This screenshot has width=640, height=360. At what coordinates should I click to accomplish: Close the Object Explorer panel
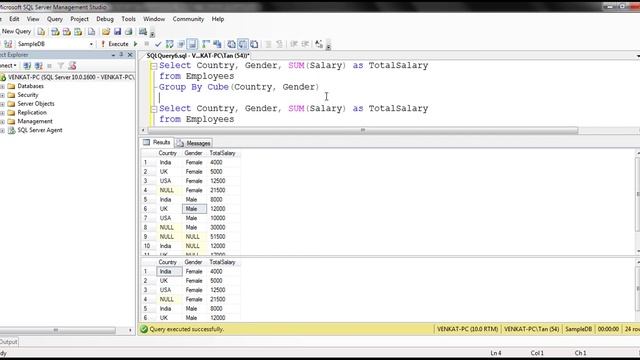[x=130, y=55]
